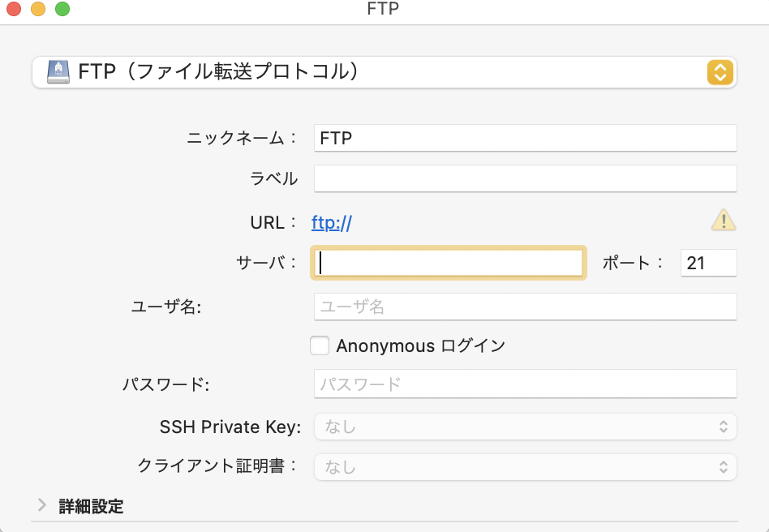769x532 pixels.
Task: Select the ポート field showing 21
Action: click(708, 263)
